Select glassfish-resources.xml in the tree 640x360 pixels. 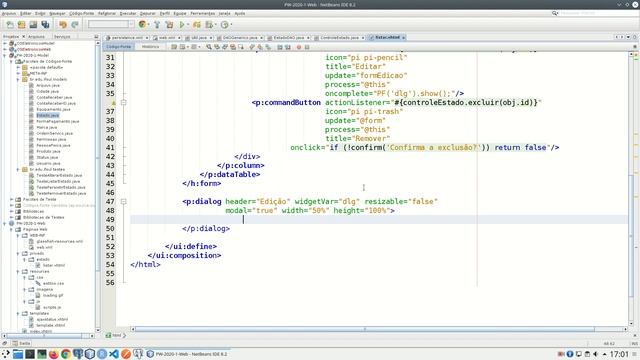click(60, 241)
